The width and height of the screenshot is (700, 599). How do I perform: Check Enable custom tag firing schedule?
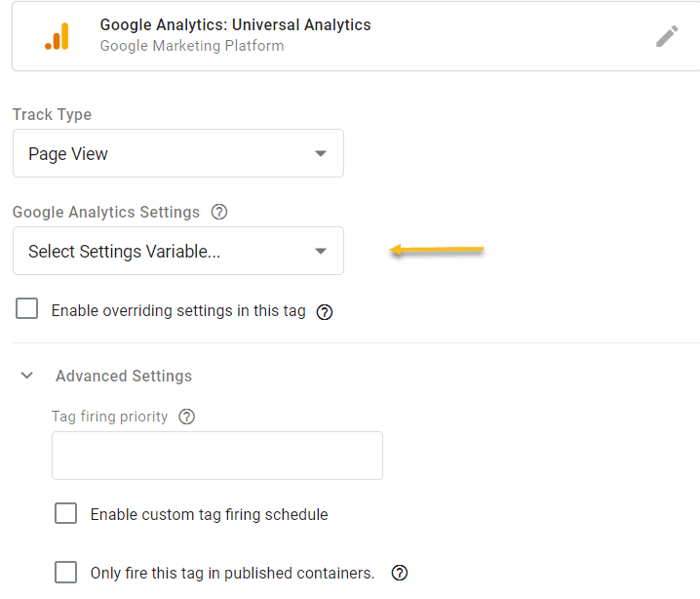click(x=65, y=513)
